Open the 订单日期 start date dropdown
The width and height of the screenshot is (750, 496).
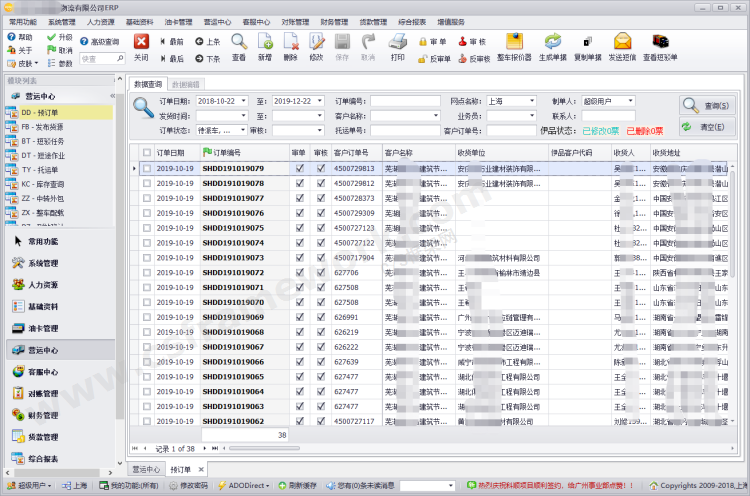[243, 102]
